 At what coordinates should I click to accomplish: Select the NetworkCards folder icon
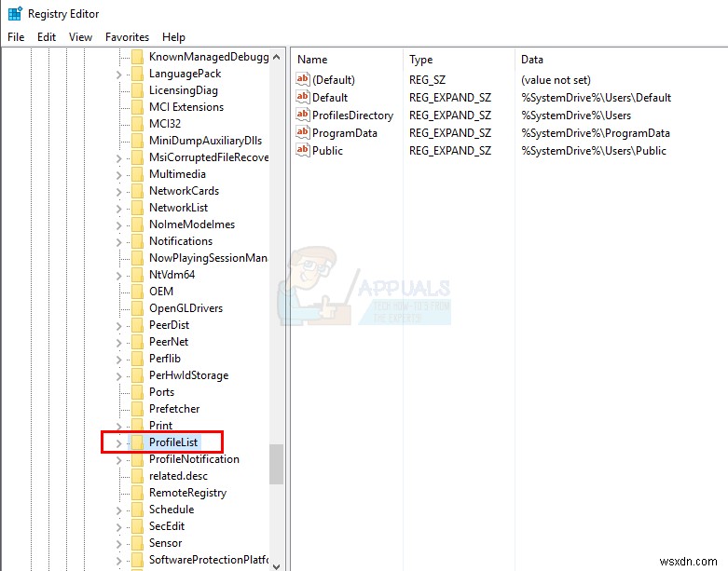137,191
